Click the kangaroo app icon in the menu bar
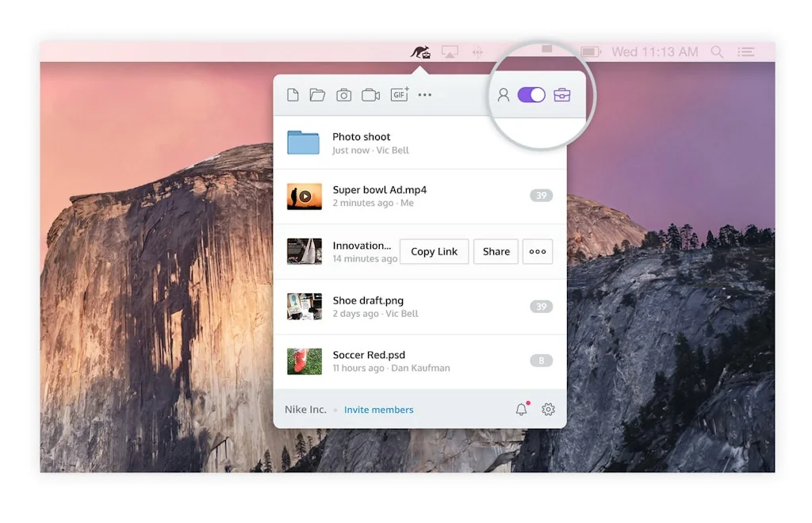 (421, 52)
